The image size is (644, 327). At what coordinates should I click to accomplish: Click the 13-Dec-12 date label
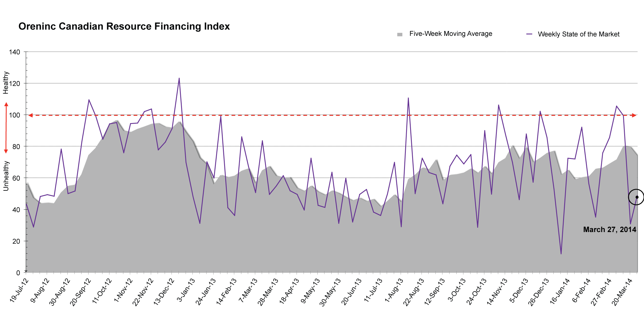coord(164,292)
